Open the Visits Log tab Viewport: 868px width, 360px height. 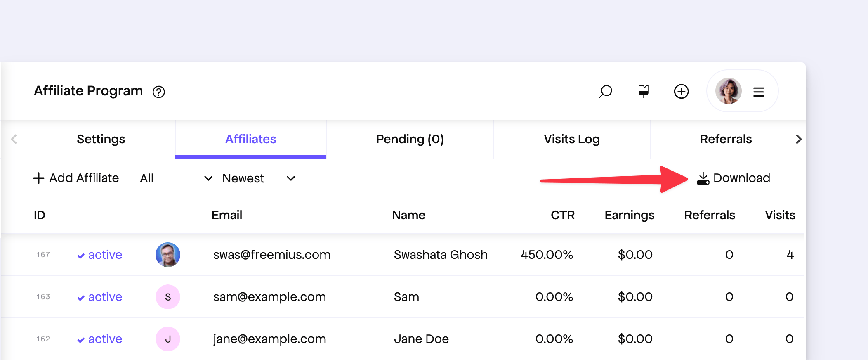pyautogui.click(x=571, y=139)
